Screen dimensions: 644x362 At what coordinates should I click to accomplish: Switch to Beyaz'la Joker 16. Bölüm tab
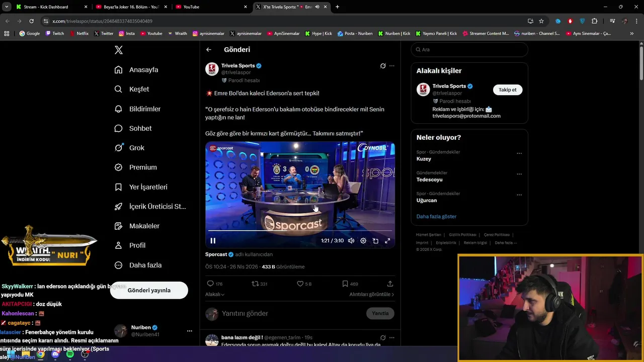(x=131, y=7)
